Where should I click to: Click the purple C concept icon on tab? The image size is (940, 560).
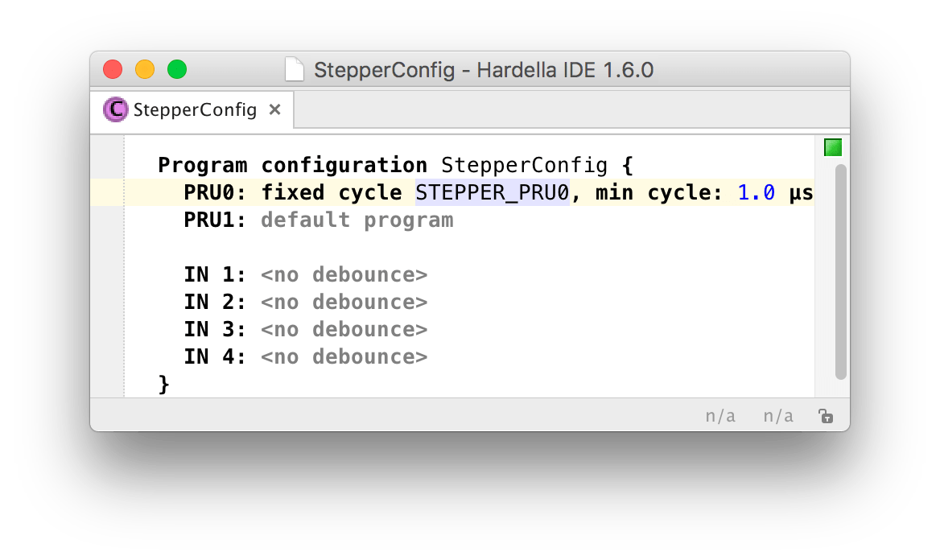[x=115, y=109]
